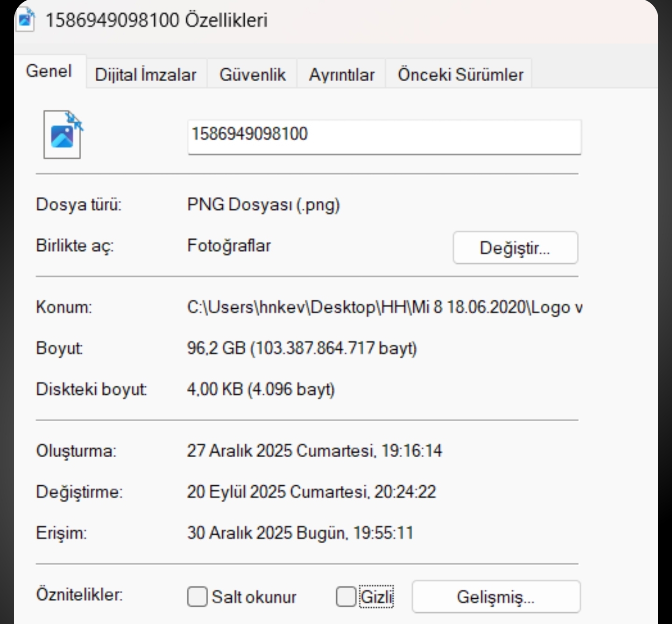The image size is (672, 624).
Task: Click the file name field 1586949098100
Action: [x=384, y=136]
